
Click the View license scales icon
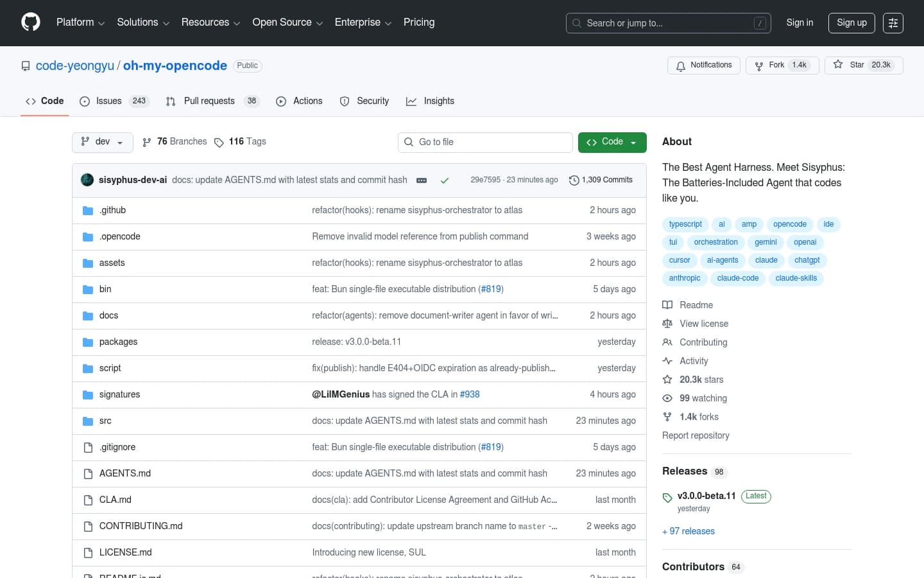pyautogui.click(x=667, y=324)
